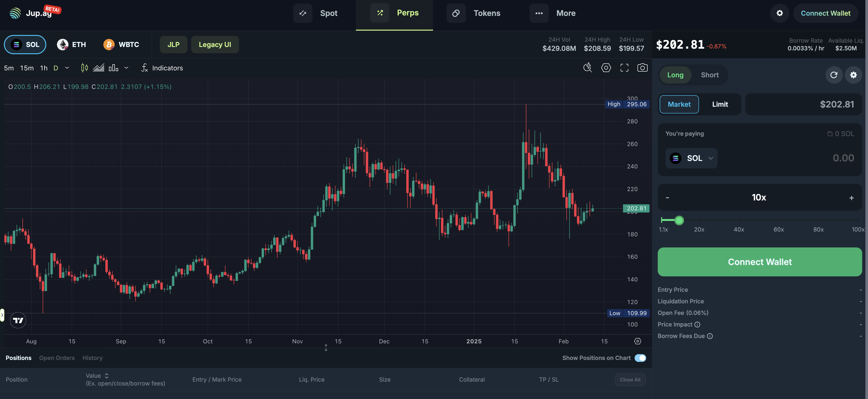The image size is (868, 399).
Task: Select the bar chart type icon
Action: (x=114, y=68)
